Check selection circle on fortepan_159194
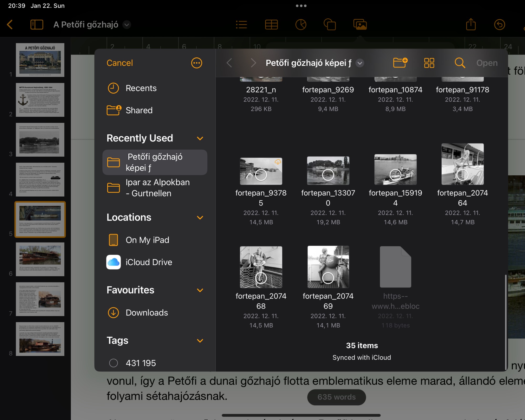Screen dimensions: 525x420 (395, 175)
